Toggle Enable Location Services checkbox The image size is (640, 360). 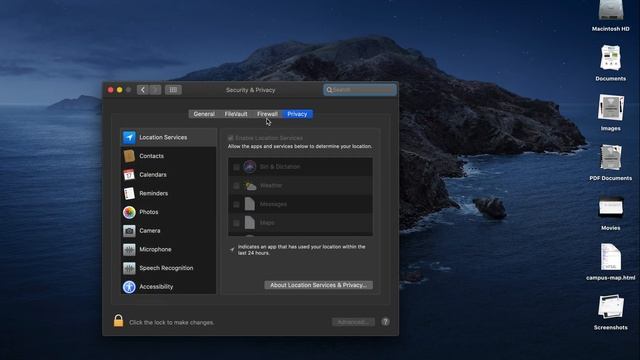coord(231,138)
